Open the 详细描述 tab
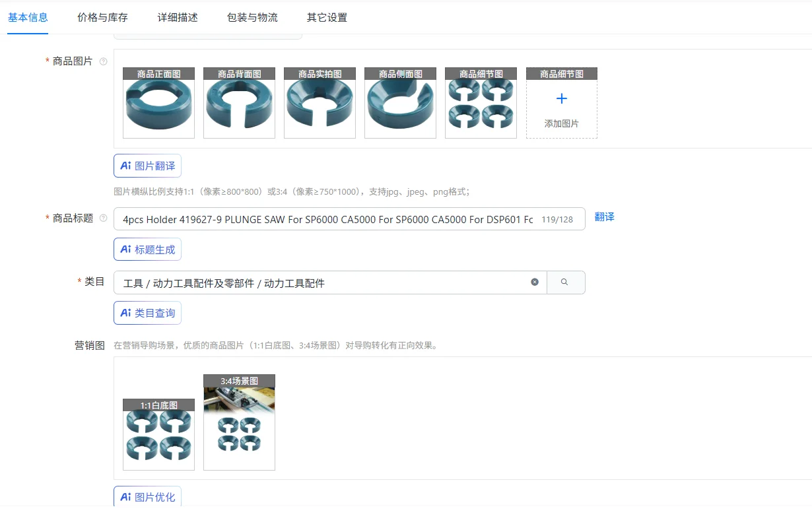Image resolution: width=812 pixels, height=532 pixels. (x=176, y=18)
